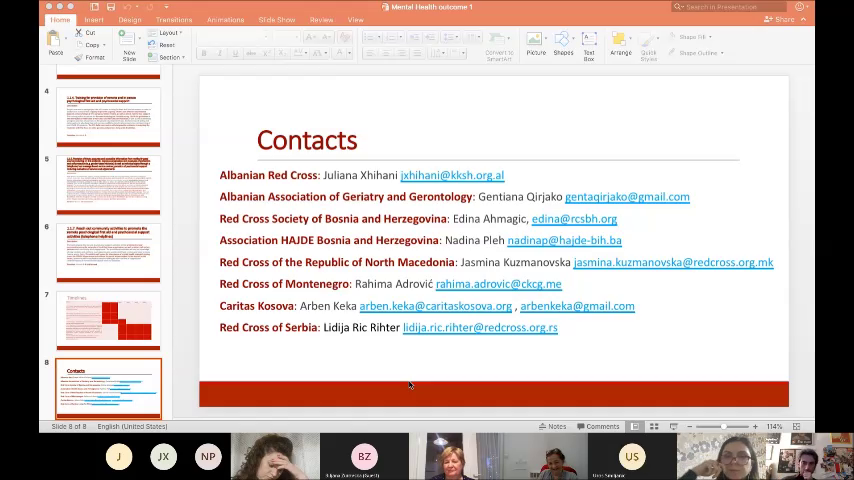Switch to Normal view in status bar
Viewport: 854px width, 480px height.
[635, 427]
